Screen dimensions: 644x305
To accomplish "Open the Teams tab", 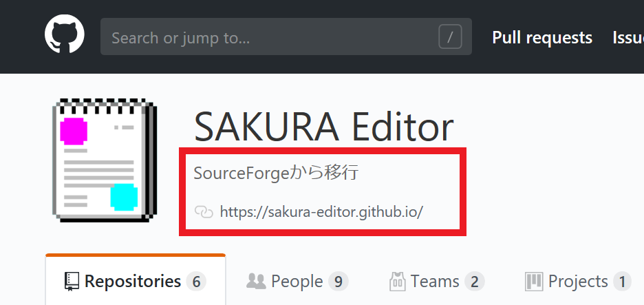I will (437, 282).
